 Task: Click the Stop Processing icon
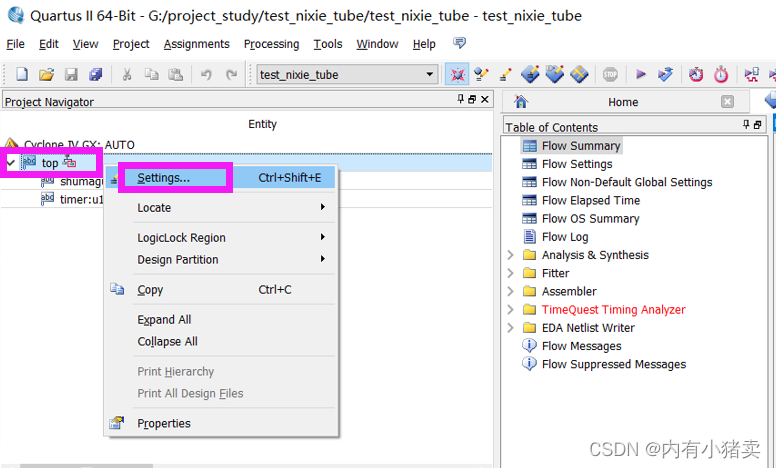[x=610, y=75]
